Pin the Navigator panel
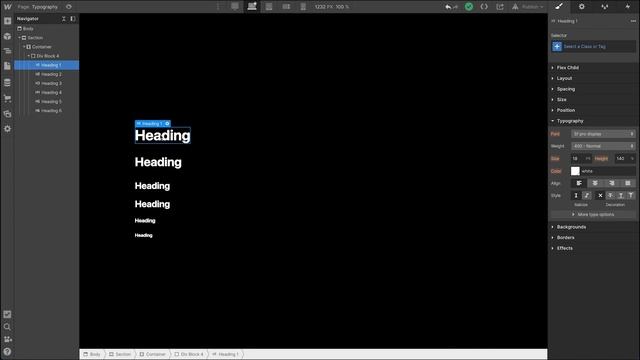Image resolution: width=640 pixels, height=360 pixels. point(73,19)
